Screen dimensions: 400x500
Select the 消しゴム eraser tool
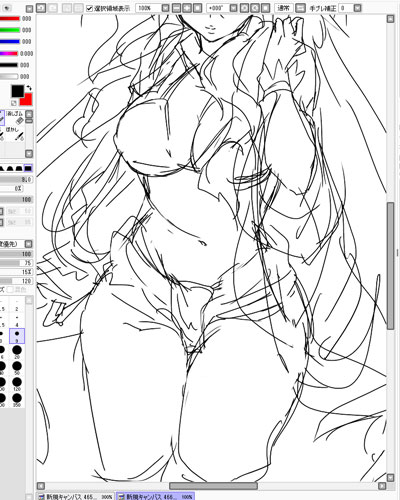[x=15, y=117]
